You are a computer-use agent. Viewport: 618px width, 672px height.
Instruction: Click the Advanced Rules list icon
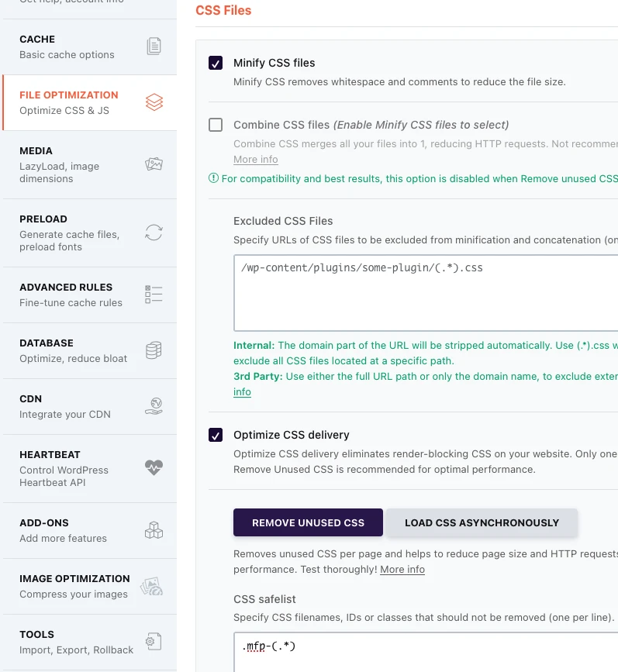click(154, 295)
